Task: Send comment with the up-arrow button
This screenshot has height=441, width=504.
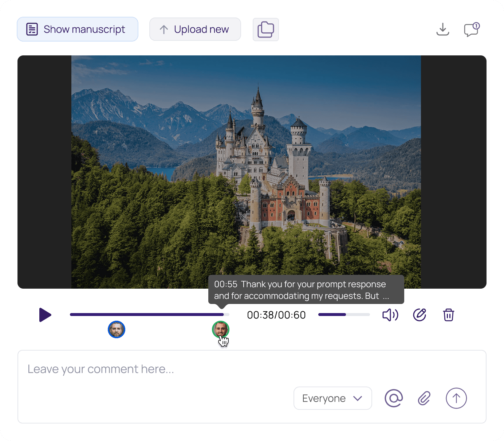Action: 456,398
